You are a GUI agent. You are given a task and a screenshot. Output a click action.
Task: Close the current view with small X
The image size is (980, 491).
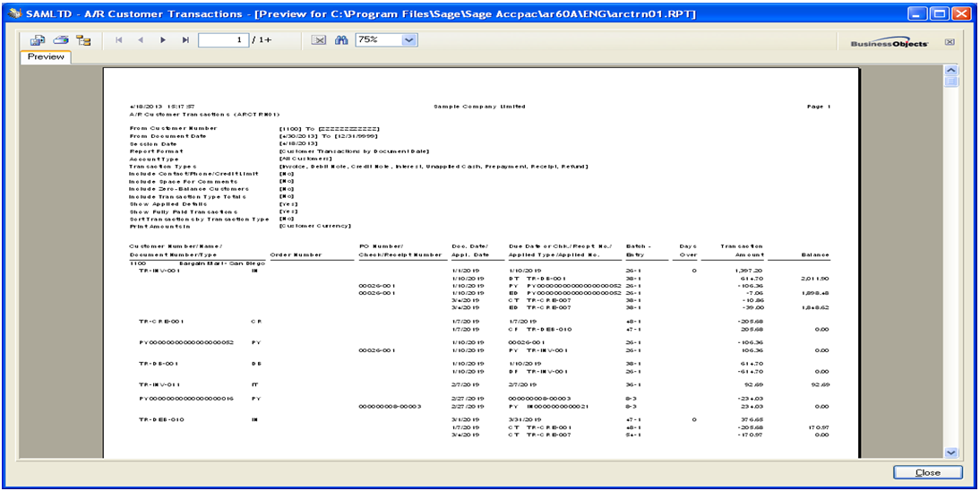pos(950,42)
